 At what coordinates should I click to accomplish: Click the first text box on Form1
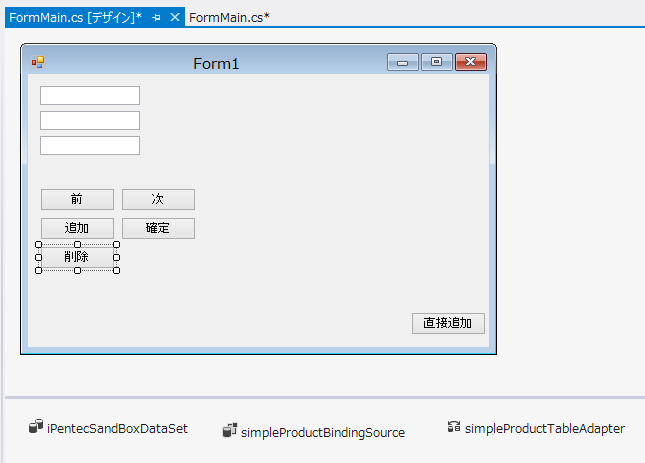90,95
